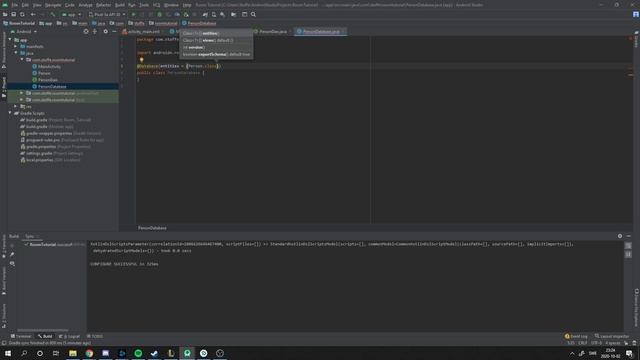Open the SDK Manager toolbar icon
This screenshot has height=360, width=640.
tap(222, 14)
